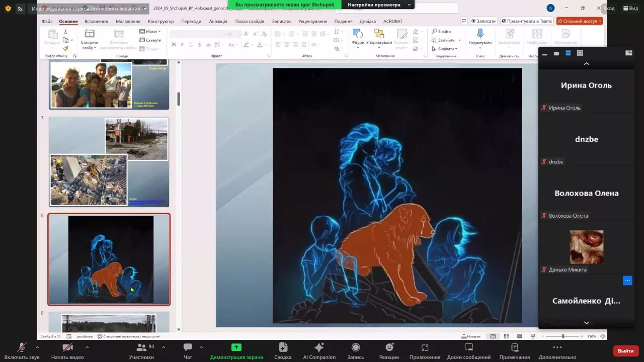Click Презентувати в Teams button
The width and height of the screenshot is (644, 362).
(526, 21)
